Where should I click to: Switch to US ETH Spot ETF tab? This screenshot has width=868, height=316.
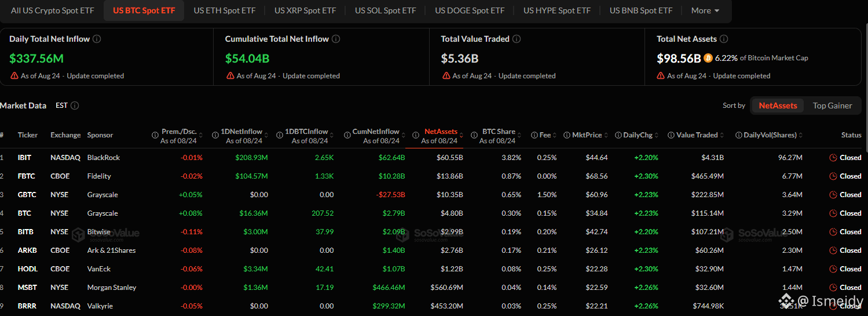tap(225, 10)
